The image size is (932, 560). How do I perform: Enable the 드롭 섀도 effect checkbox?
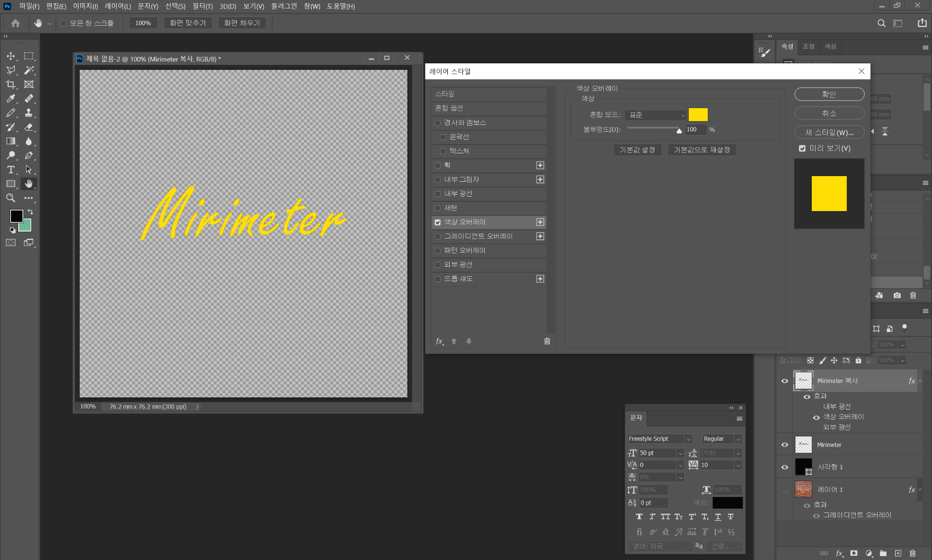click(x=438, y=279)
